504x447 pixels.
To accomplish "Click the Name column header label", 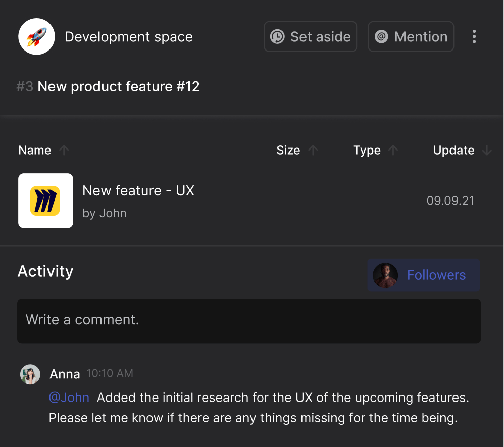I will click(34, 150).
